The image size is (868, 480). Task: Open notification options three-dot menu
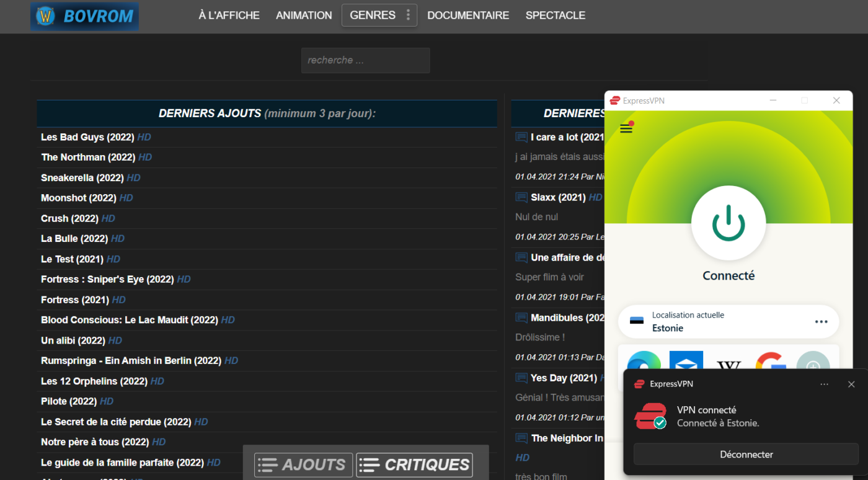coord(824,384)
